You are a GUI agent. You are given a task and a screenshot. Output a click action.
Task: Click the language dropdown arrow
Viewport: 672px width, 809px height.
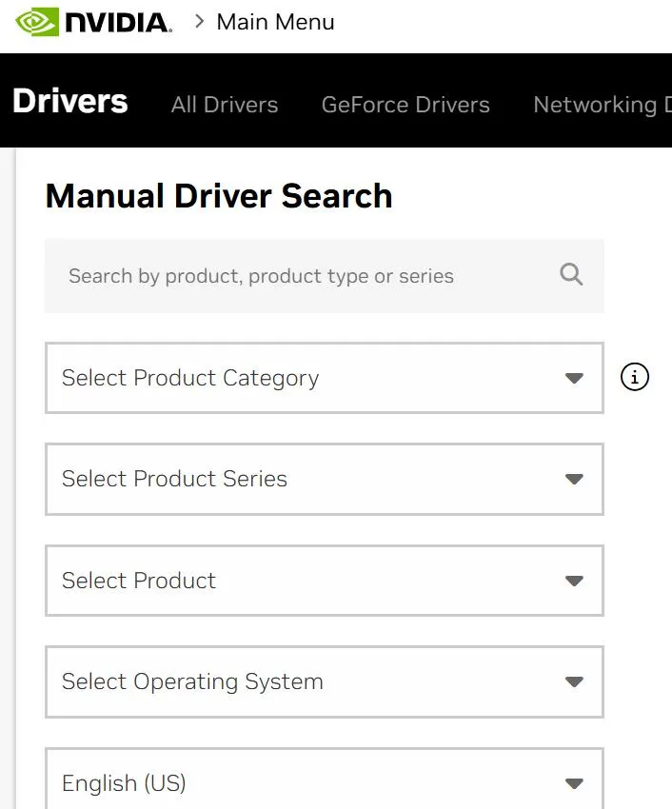(574, 783)
